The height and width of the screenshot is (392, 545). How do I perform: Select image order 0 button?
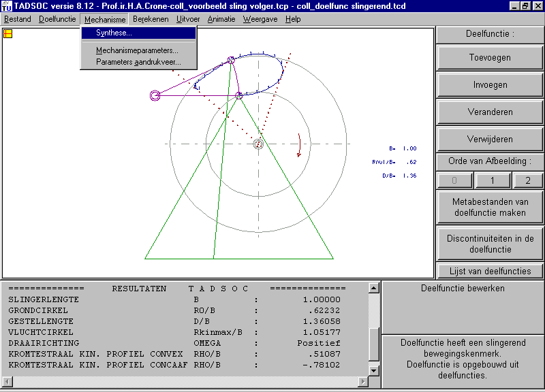tap(454, 180)
